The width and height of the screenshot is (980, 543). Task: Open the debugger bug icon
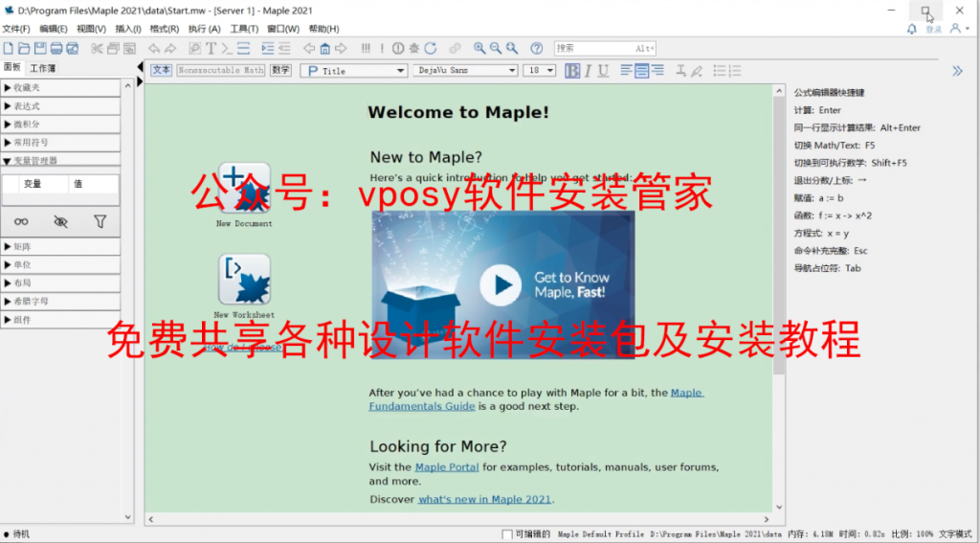click(414, 48)
